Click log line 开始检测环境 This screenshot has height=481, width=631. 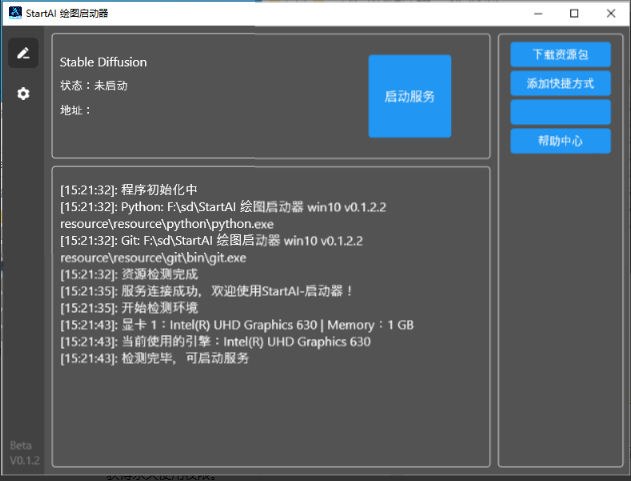point(129,308)
